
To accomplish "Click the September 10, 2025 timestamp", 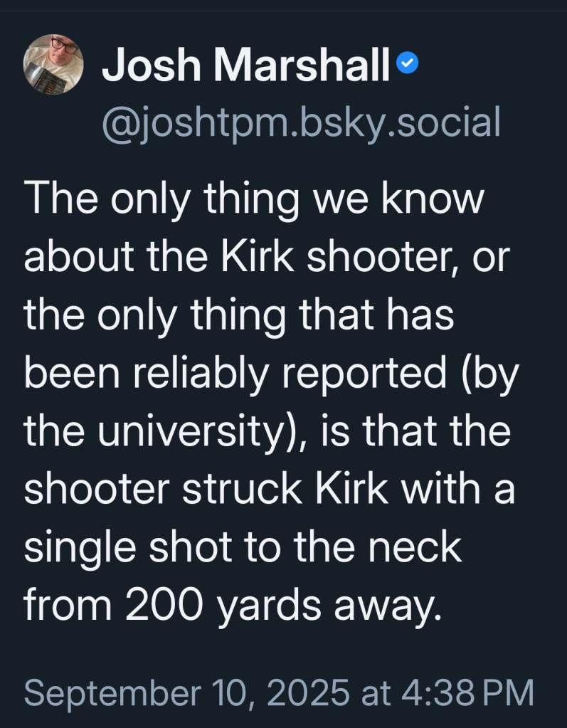I will (x=187, y=692).
